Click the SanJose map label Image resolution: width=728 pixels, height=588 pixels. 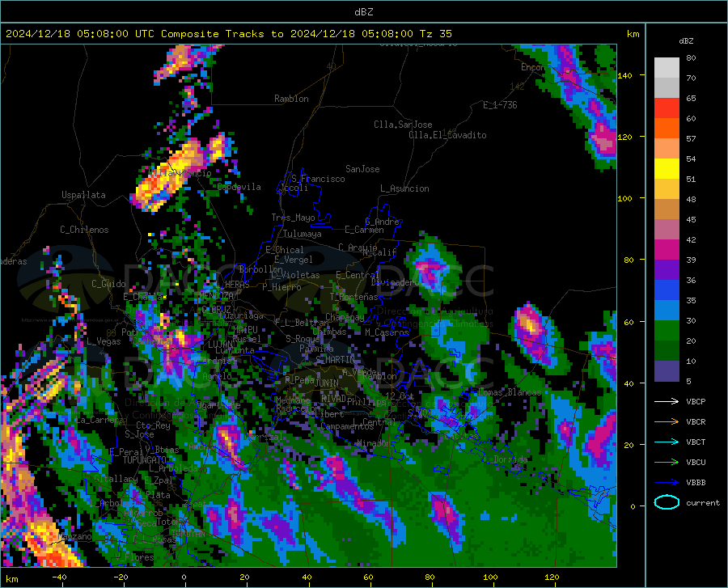point(362,169)
